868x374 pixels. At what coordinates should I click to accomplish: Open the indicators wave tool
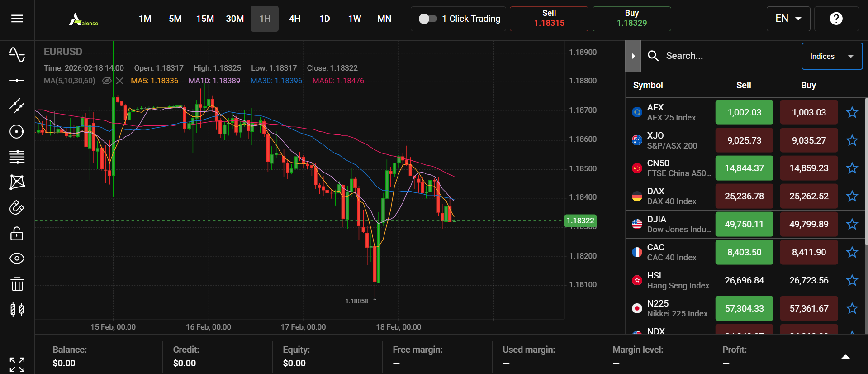click(x=17, y=55)
